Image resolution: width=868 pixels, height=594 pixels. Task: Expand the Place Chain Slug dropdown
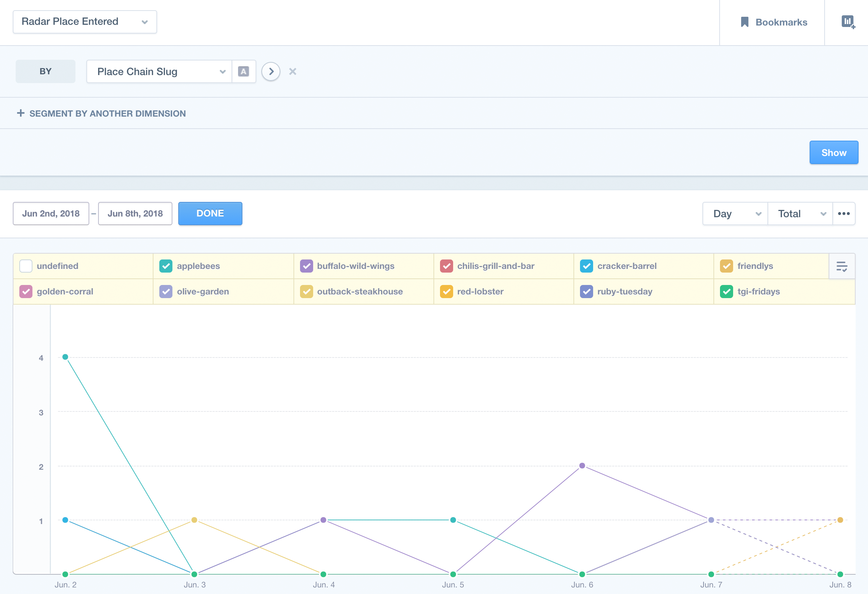pyautogui.click(x=159, y=71)
